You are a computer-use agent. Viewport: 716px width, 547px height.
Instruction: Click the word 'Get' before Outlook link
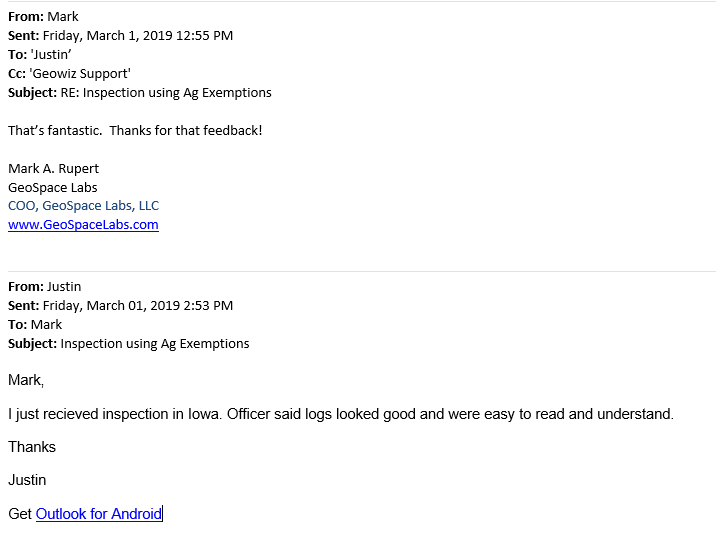pyautogui.click(x=20, y=514)
